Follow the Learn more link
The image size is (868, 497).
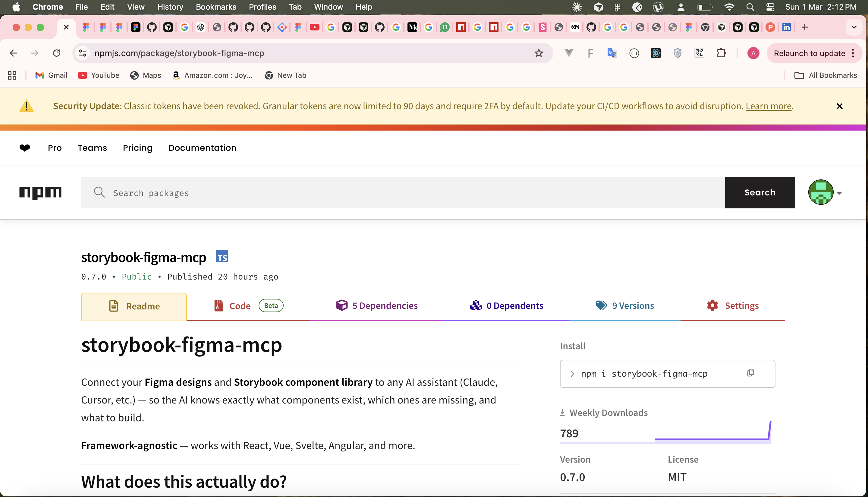[x=768, y=106]
